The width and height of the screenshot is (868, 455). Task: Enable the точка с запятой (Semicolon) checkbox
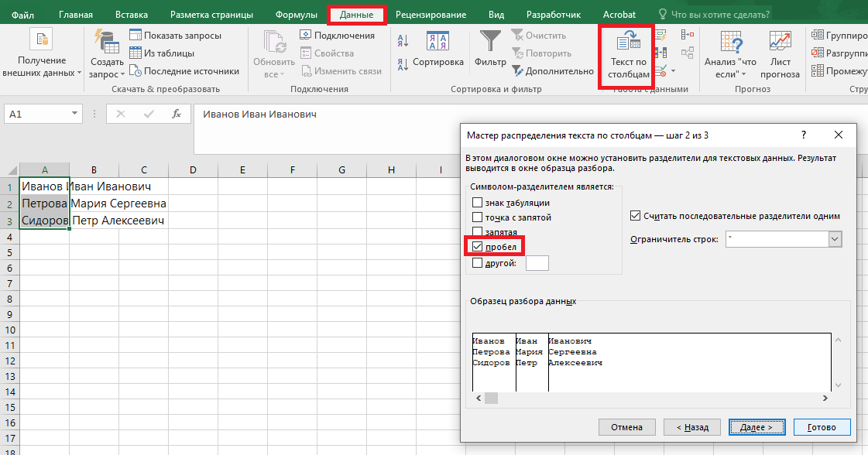click(x=477, y=217)
